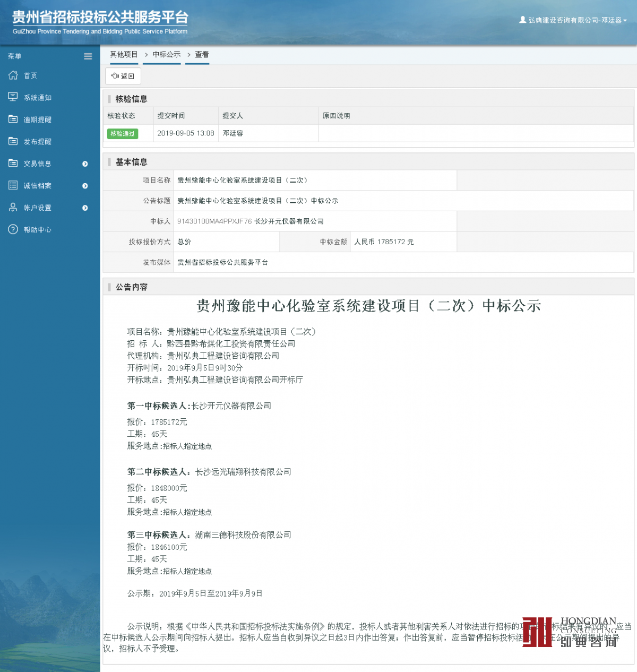Click the list icon beside 逾期提醒
Image resolution: width=637 pixels, height=672 pixels.
point(13,119)
